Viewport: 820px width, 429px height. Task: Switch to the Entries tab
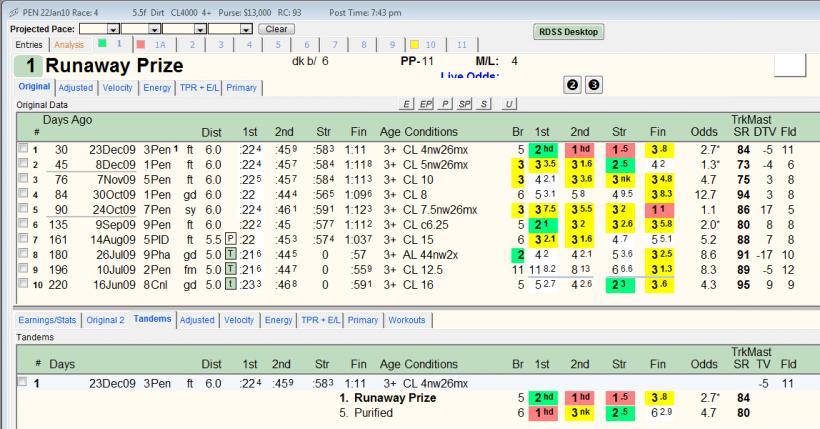(x=29, y=44)
